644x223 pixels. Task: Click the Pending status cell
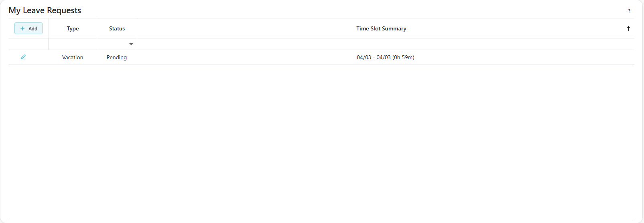(117, 57)
